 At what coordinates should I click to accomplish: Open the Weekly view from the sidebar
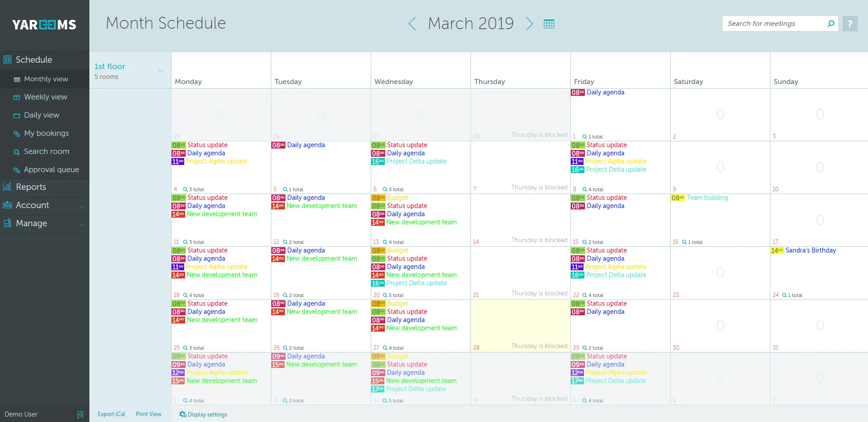[45, 97]
